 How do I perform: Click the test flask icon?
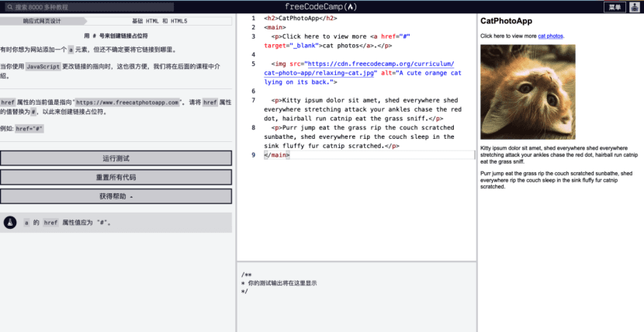point(10,223)
